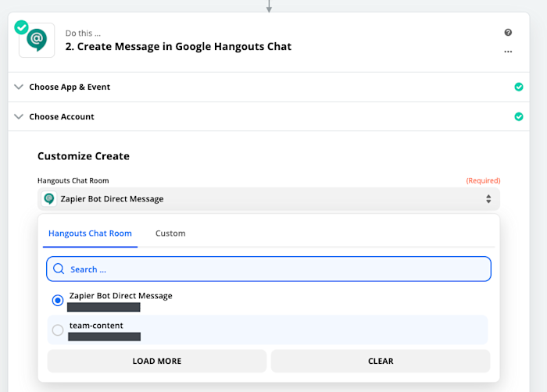547x392 pixels.
Task: Switch to the Hangouts Chat Room tab
Action: pyautogui.click(x=90, y=233)
